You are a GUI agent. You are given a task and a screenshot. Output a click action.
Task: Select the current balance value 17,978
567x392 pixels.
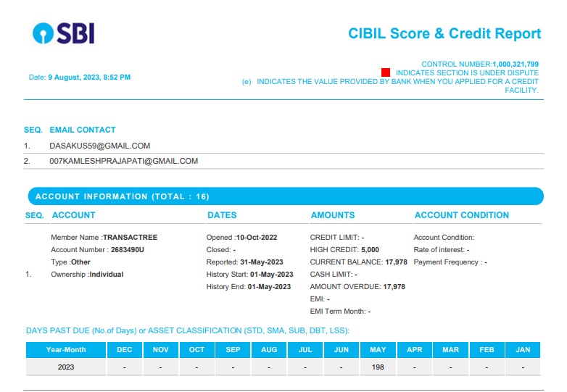395,262
